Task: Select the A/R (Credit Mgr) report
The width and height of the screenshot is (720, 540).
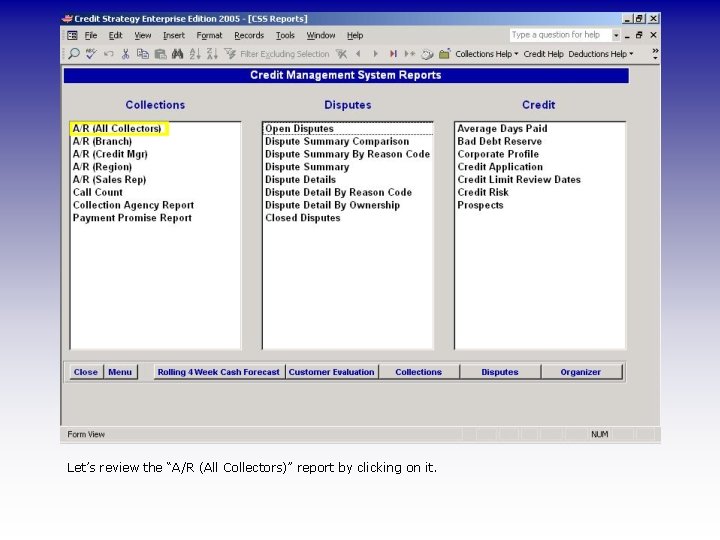Action: point(110,154)
